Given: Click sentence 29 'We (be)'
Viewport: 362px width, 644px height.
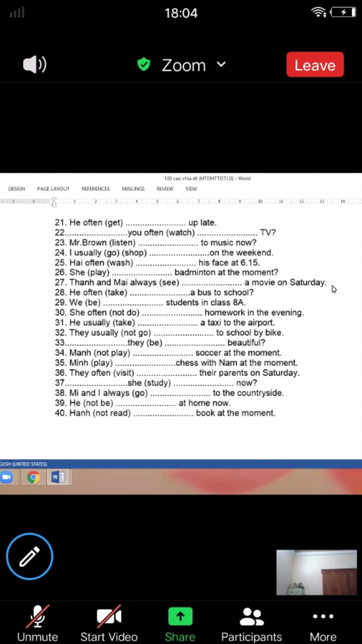Looking at the screenshot, I should tap(150, 303).
